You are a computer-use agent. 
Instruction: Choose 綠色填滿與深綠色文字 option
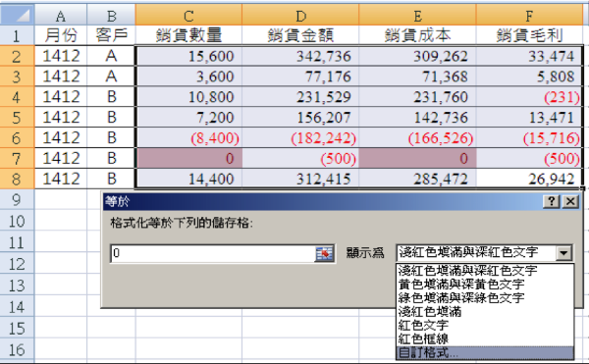point(485,297)
